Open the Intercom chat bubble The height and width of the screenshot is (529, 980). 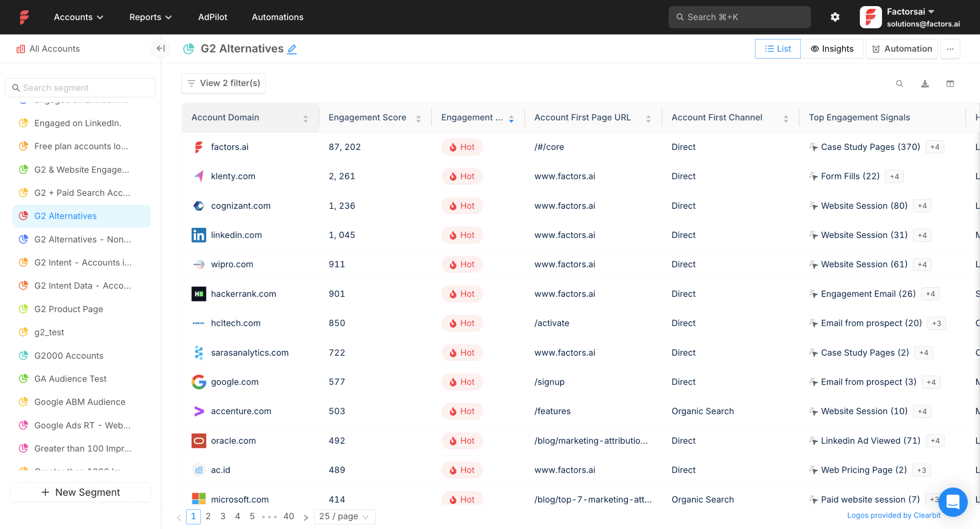point(953,502)
